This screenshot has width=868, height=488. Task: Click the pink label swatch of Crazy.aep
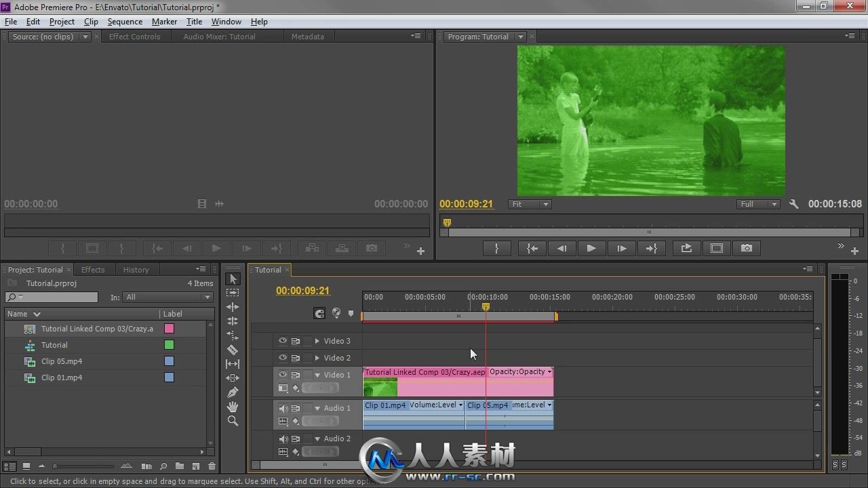pos(170,329)
